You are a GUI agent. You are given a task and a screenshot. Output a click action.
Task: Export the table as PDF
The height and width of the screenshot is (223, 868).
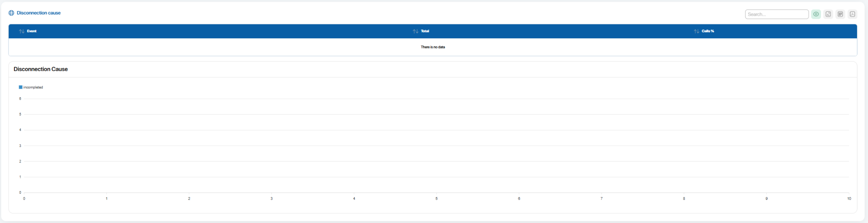tap(852, 14)
